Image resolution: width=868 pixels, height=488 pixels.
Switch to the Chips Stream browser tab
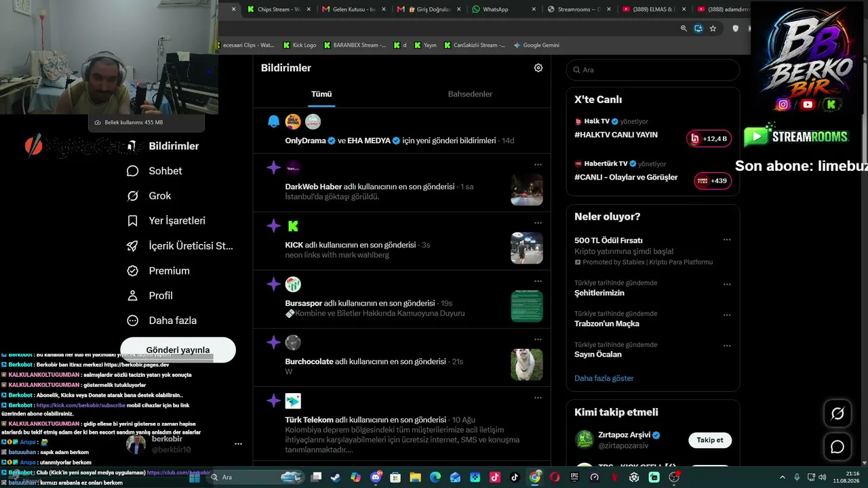click(x=279, y=9)
